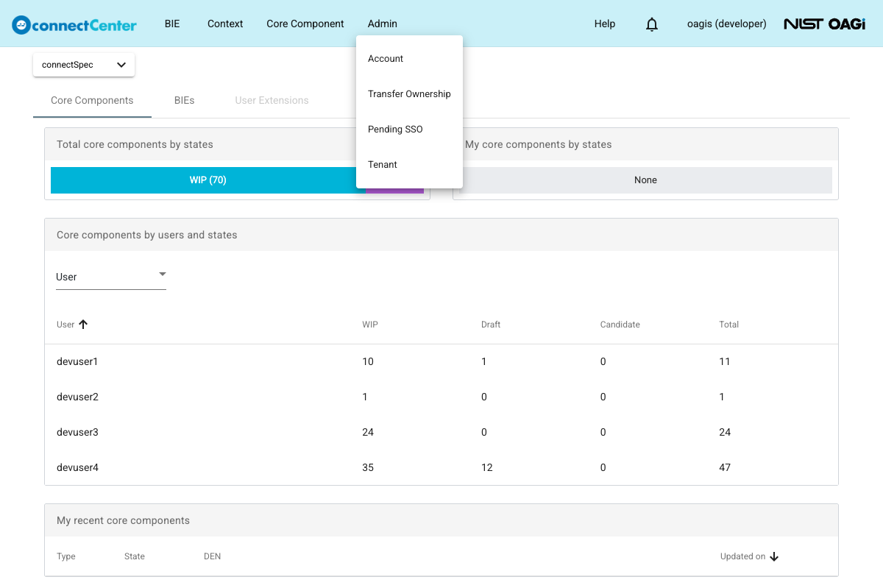Click the State column header
883x588 pixels.
tap(135, 556)
